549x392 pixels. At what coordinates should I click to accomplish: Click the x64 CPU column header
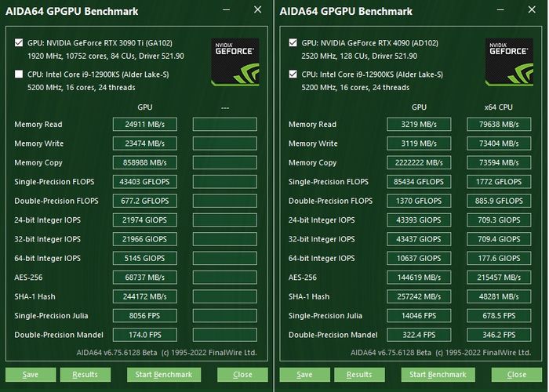point(499,107)
